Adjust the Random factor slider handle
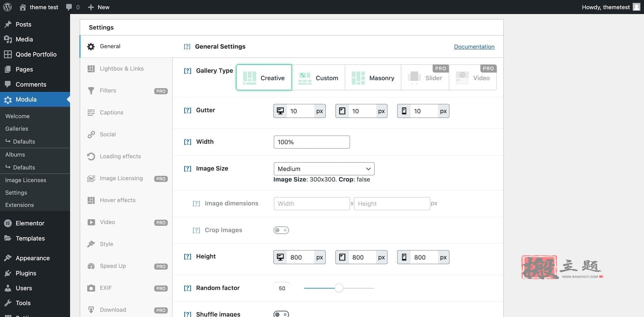This screenshot has height=317, width=644. point(339,288)
